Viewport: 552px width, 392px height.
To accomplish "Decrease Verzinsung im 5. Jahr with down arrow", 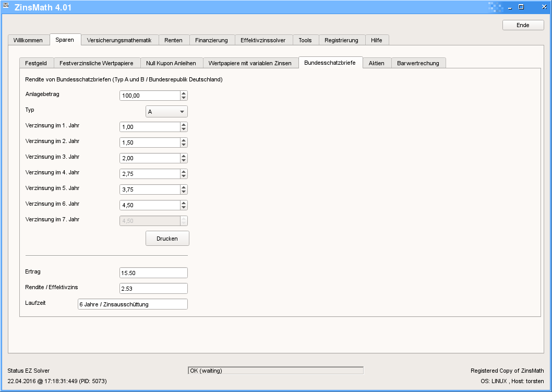I will 184,192.
